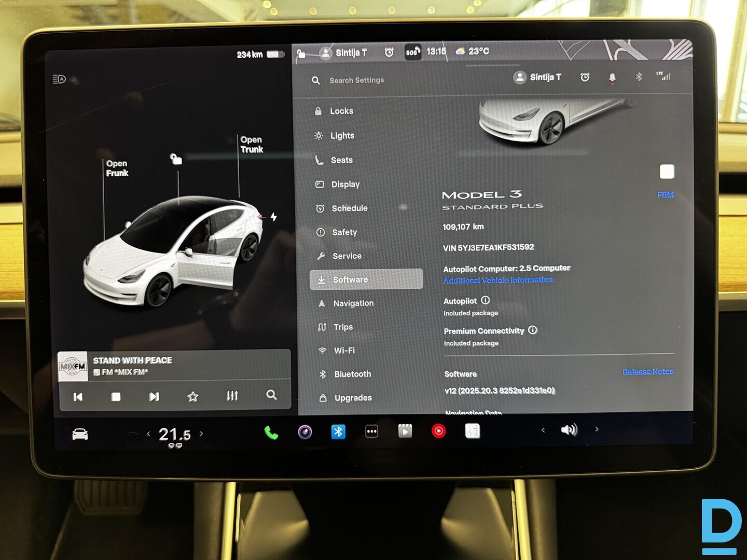
Task: Tap the 23°C weather indicator
Action: click(472, 51)
